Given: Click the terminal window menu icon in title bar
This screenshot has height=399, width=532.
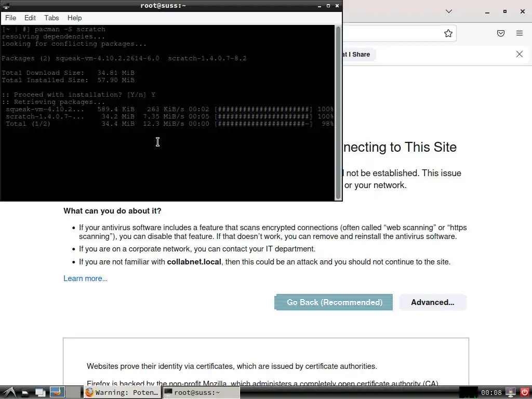Looking at the screenshot, I should coord(6,6).
